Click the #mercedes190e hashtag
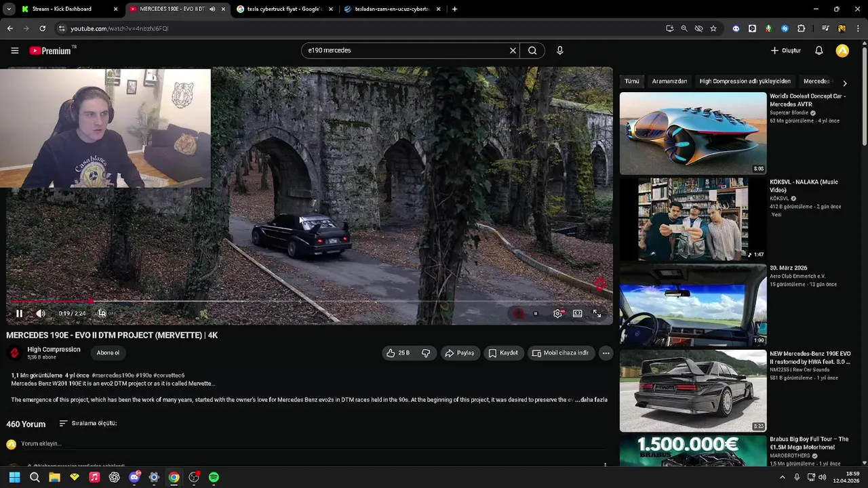 pos(113,375)
